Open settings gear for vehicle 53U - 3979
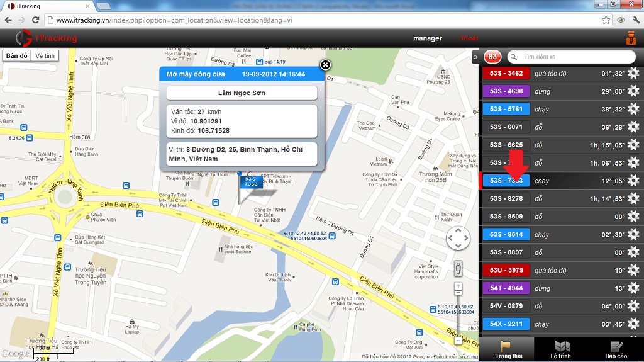644x362 pixels. [633, 270]
